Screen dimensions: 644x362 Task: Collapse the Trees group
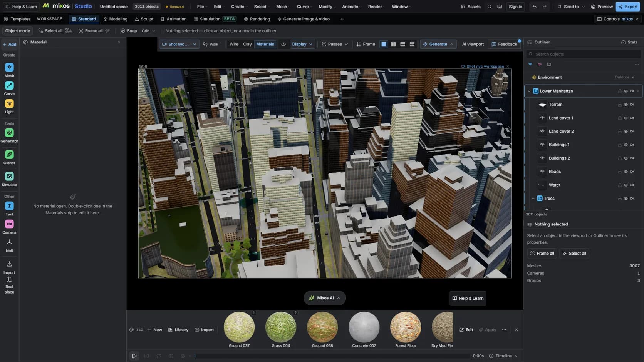(x=533, y=199)
